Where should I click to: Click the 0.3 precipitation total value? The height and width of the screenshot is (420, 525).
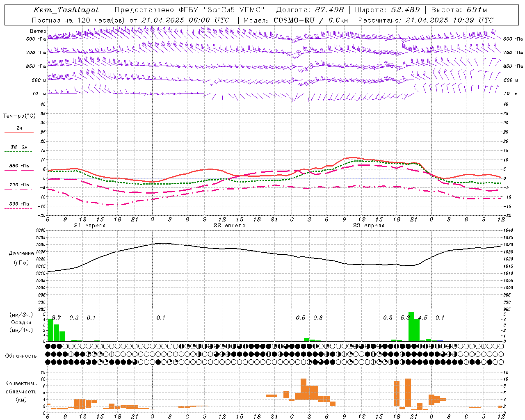point(318,317)
